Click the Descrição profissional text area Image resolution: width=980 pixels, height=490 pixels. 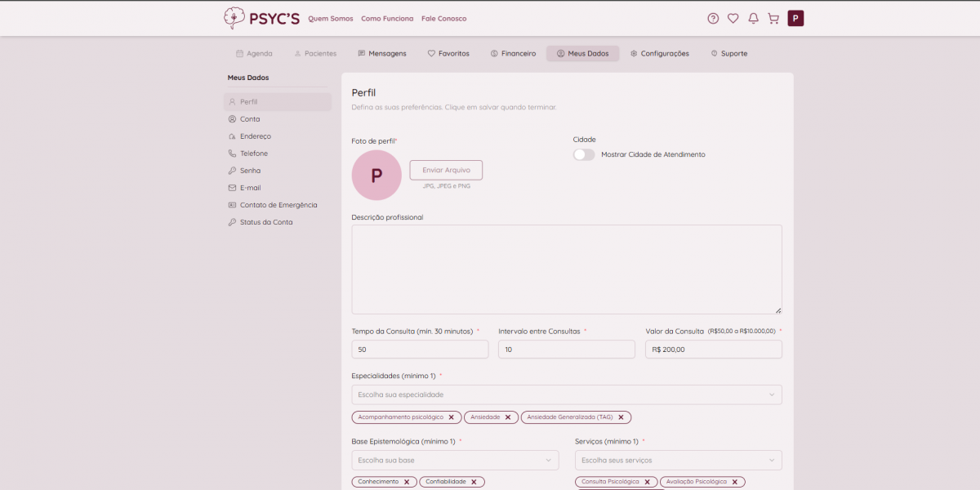tap(566, 269)
